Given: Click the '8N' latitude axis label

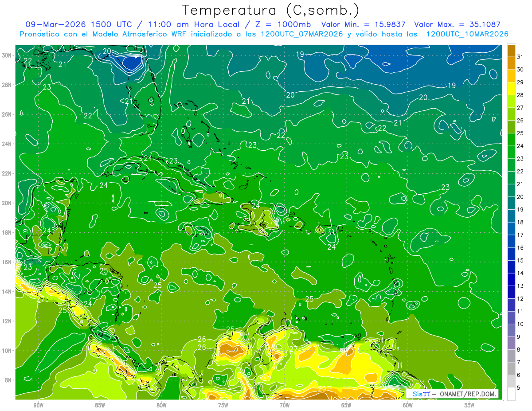Looking at the screenshot, I should coord(8,380).
